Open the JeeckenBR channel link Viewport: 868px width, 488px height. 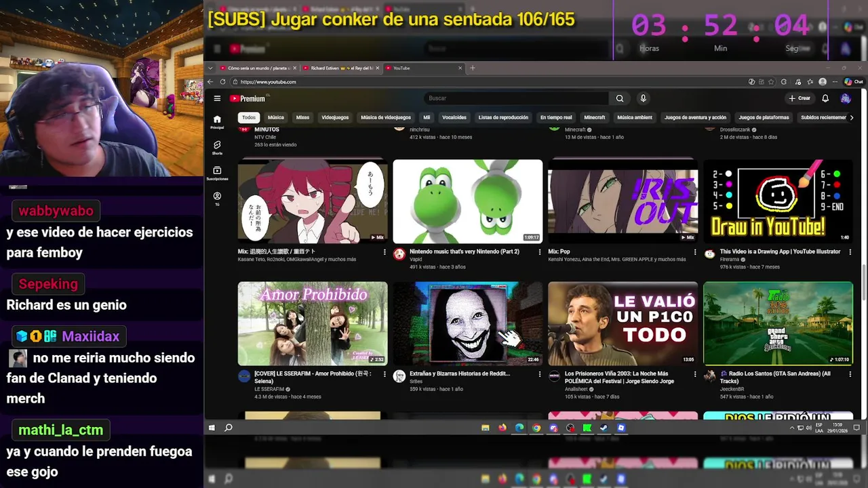click(x=732, y=389)
